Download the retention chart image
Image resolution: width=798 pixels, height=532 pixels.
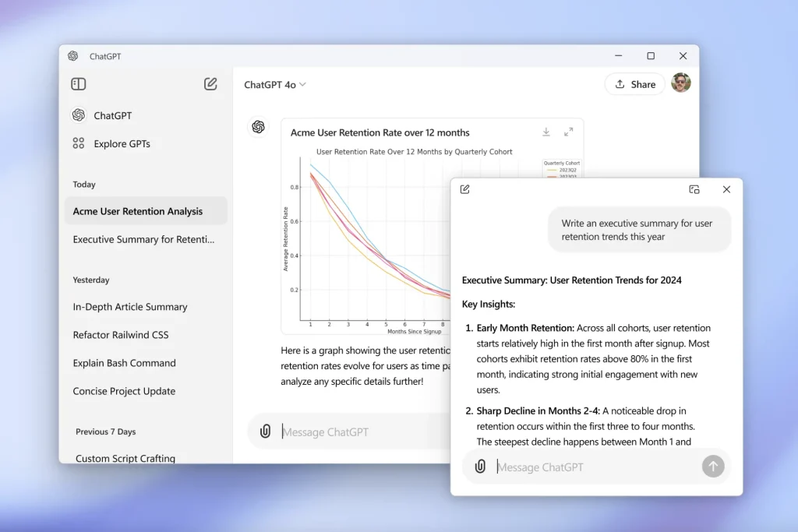click(546, 132)
